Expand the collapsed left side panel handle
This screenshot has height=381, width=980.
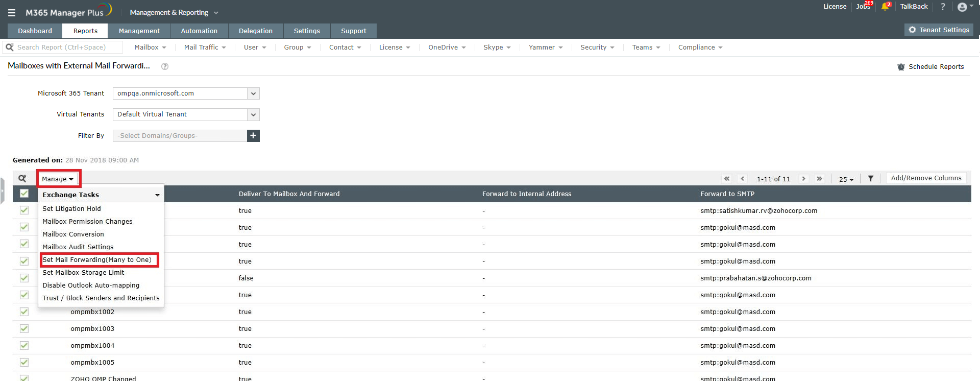tap(2, 191)
